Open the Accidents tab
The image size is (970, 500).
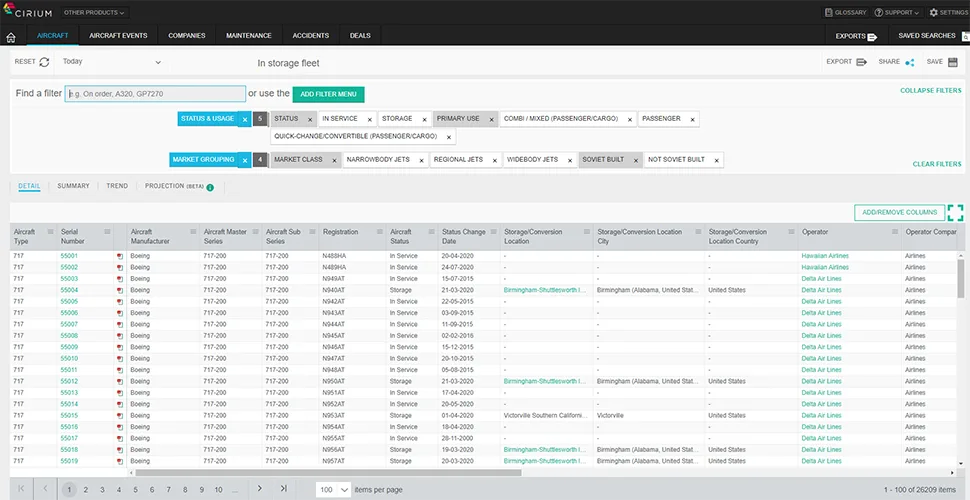coord(311,35)
